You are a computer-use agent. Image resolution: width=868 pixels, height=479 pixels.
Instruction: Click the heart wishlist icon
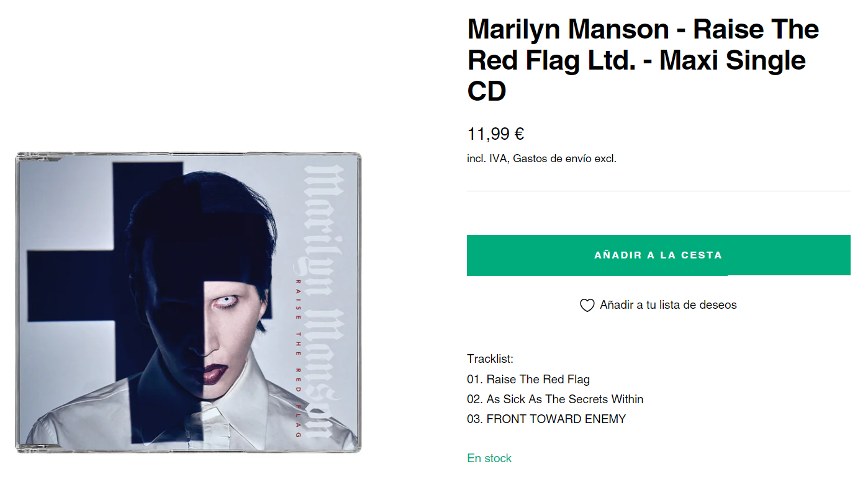pyautogui.click(x=587, y=305)
